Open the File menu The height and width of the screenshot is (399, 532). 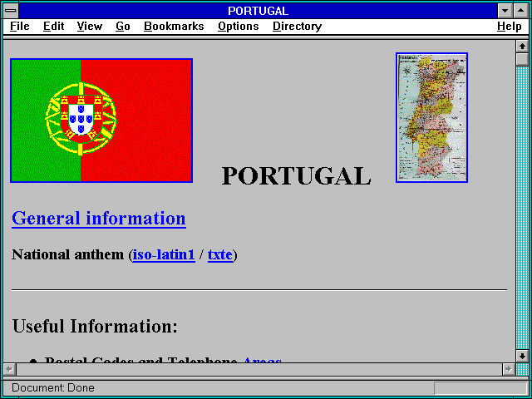click(20, 27)
